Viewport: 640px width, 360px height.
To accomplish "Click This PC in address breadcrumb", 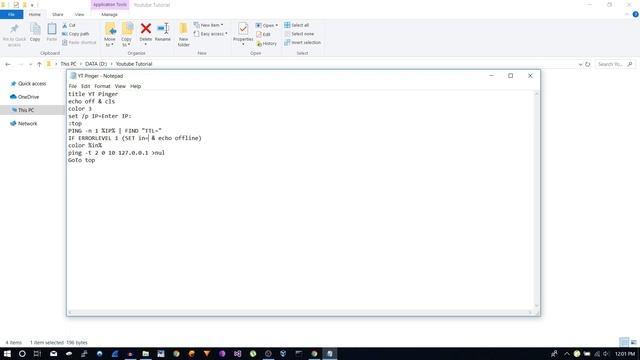I will (x=68, y=64).
